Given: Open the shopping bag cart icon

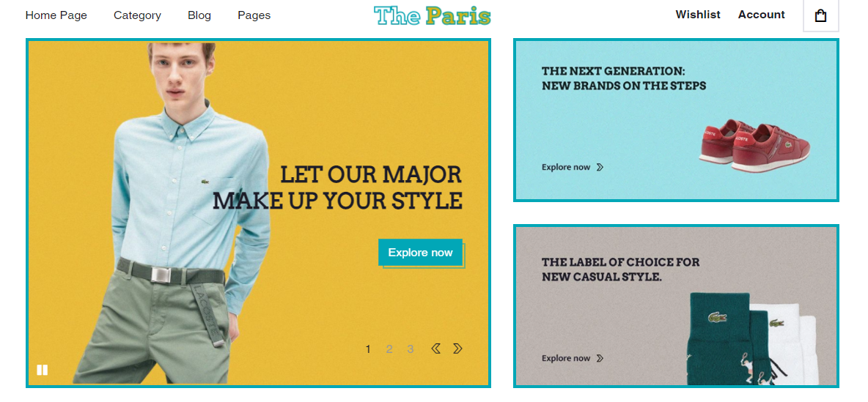Looking at the screenshot, I should 821,16.
